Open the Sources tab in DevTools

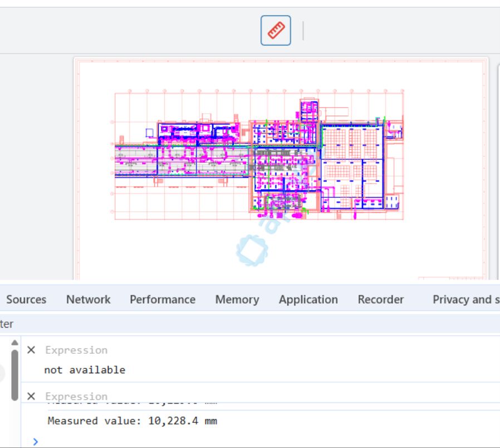click(26, 299)
